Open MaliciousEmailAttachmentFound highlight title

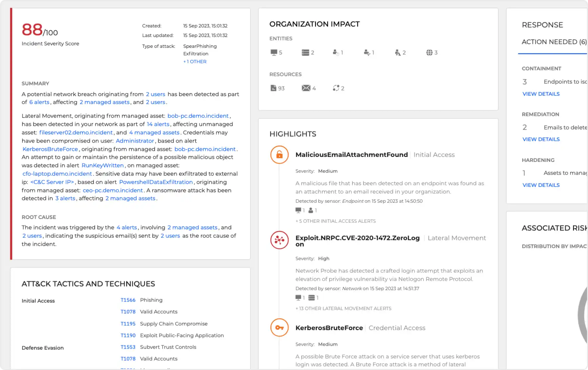[351, 155]
